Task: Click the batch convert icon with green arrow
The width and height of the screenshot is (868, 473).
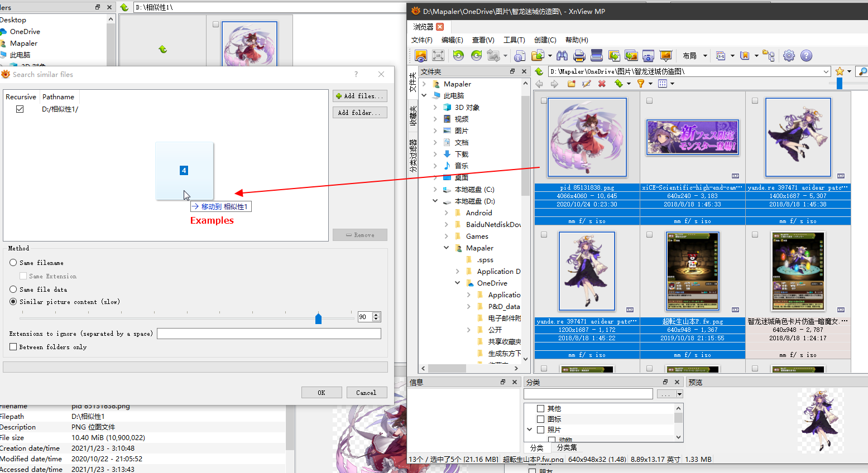Action: coord(614,56)
